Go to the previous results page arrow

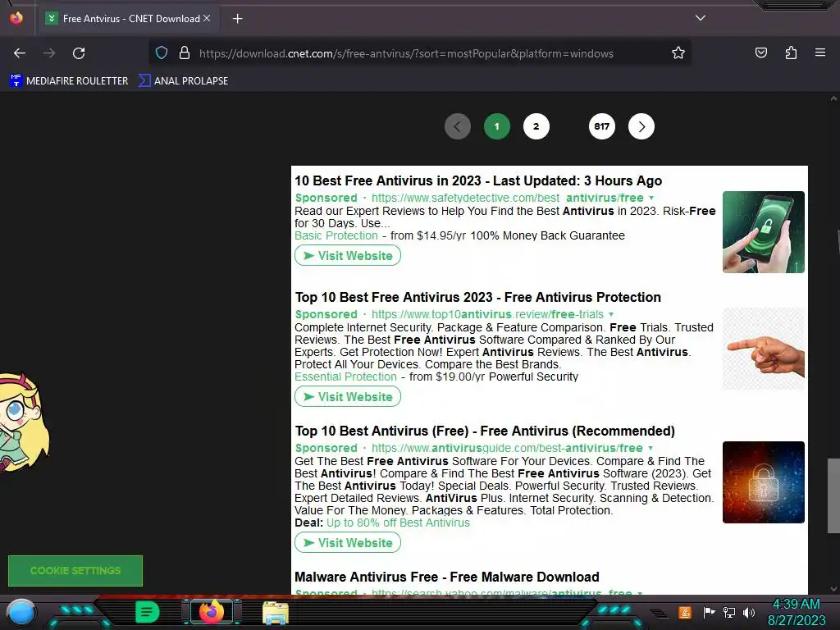pyautogui.click(x=458, y=127)
